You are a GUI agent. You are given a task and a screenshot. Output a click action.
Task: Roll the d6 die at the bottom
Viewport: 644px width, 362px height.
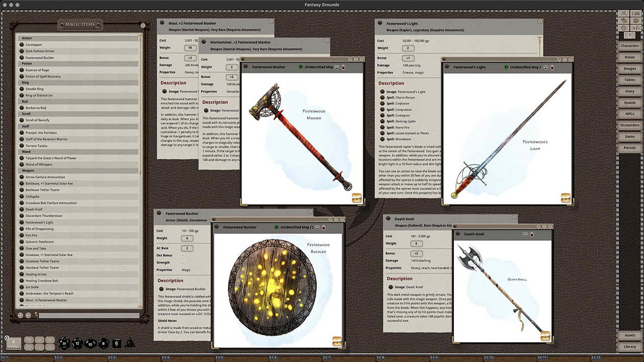[116, 343]
